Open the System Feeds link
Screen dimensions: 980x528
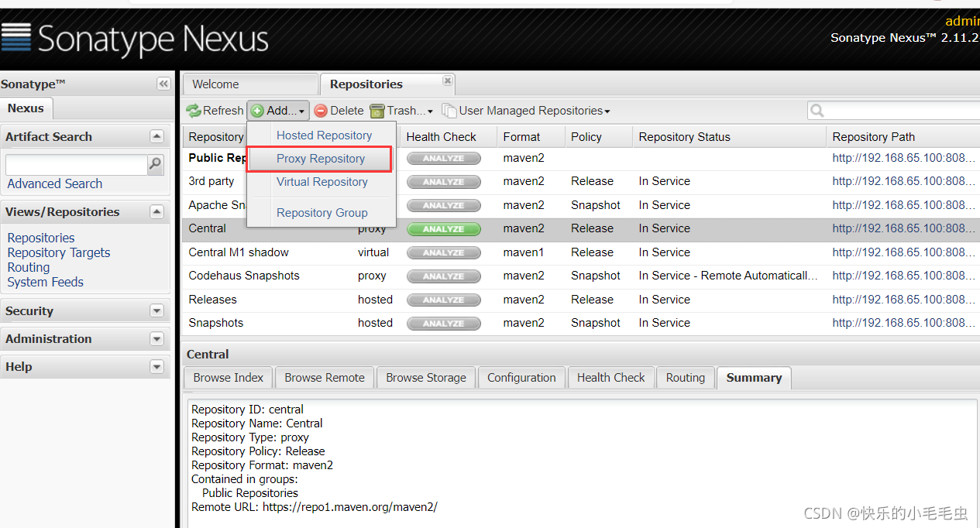46,282
